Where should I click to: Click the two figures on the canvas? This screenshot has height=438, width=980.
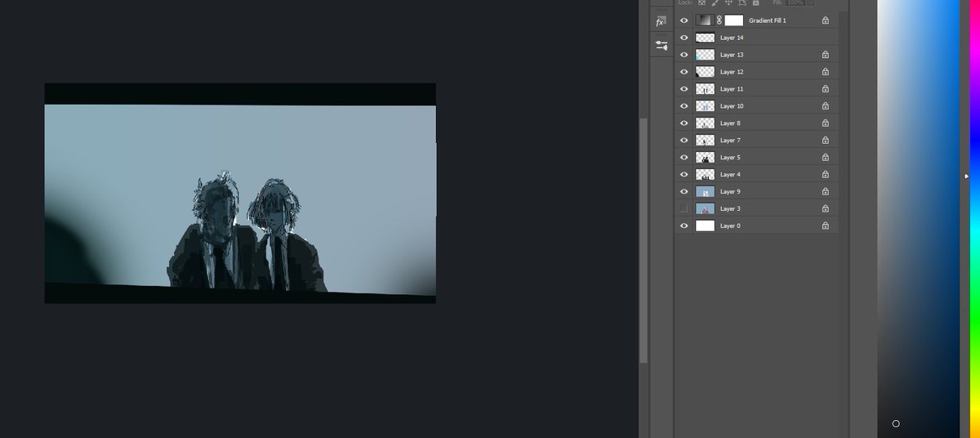point(247,230)
